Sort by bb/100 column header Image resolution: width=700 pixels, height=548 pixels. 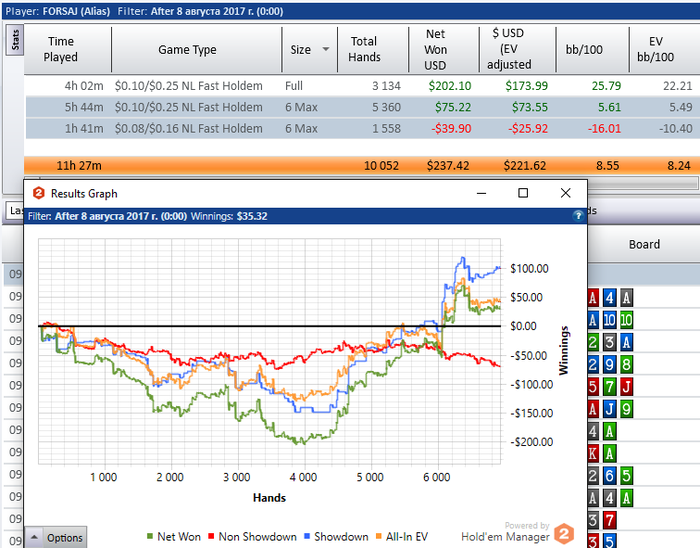pyautogui.click(x=584, y=50)
